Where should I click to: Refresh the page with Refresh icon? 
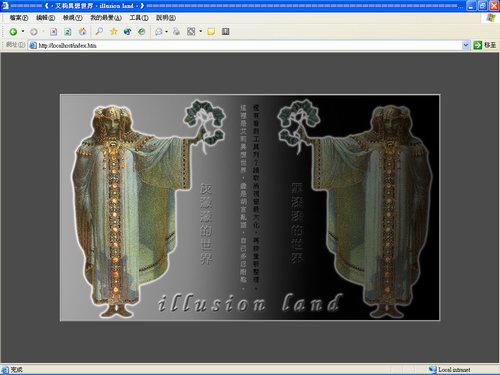tap(68, 32)
